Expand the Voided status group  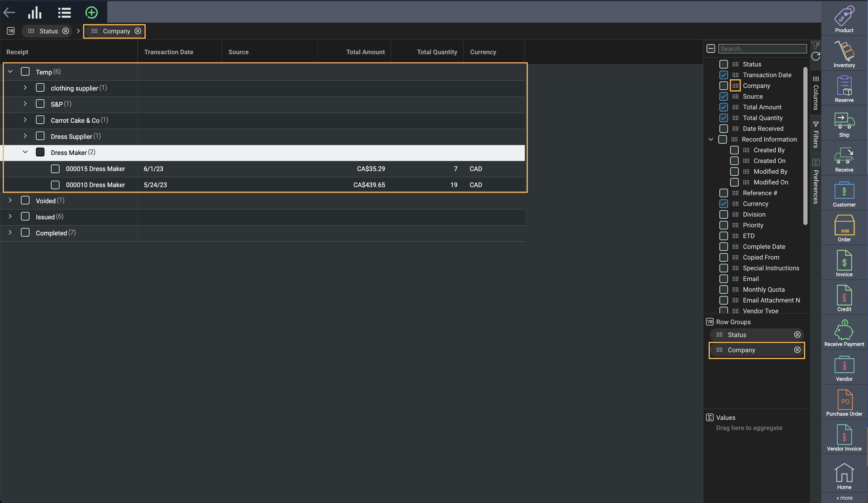10,200
